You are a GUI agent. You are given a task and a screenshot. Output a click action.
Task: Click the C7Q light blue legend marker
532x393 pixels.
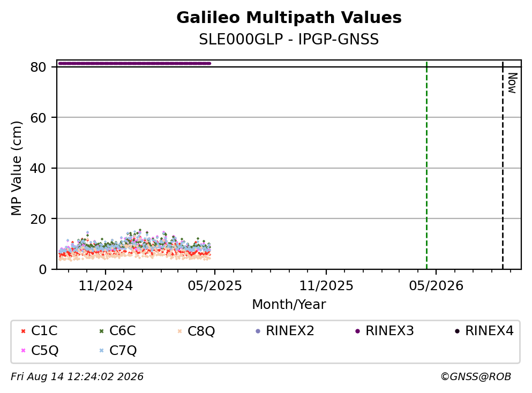click(101, 350)
